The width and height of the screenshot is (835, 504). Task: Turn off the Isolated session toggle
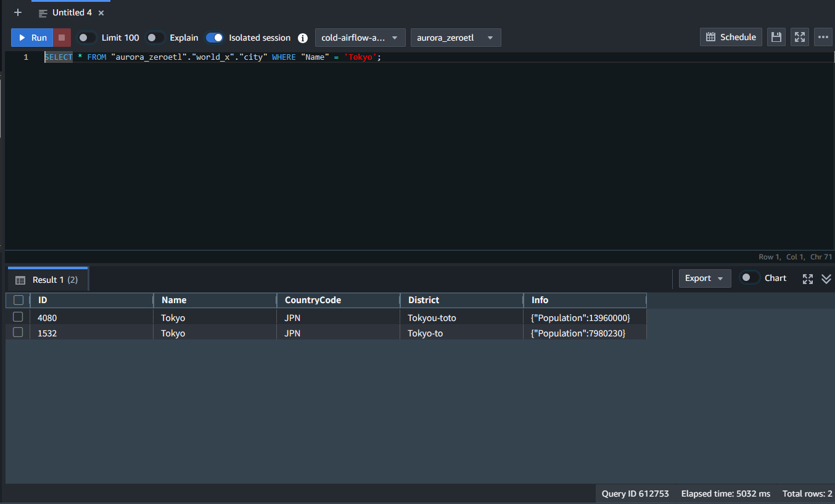coord(215,38)
